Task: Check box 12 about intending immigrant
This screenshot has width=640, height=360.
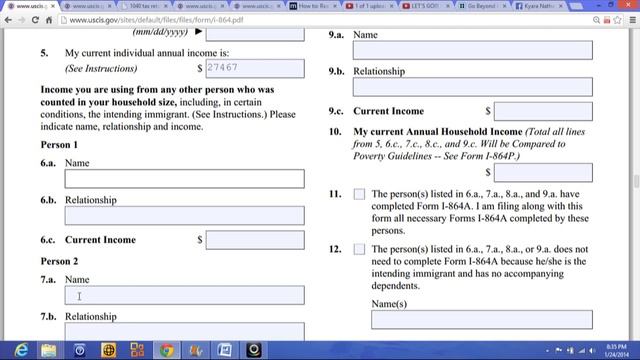Action: coord(359,249)
